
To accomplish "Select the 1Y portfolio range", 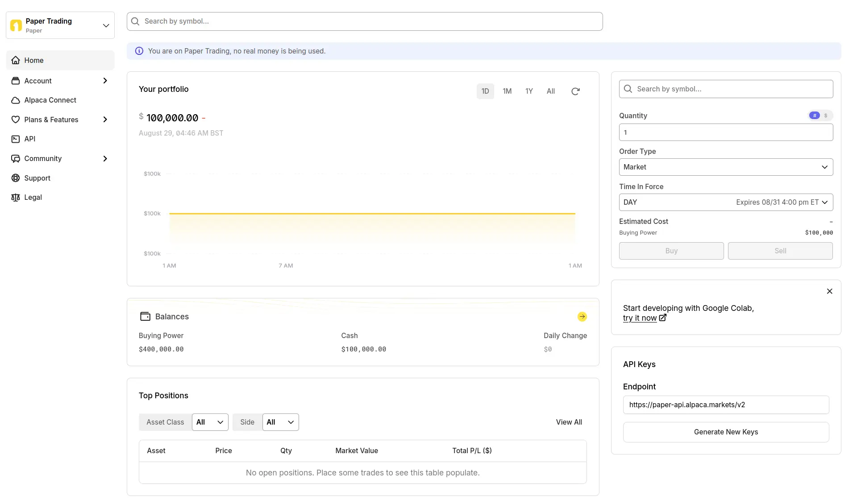I will tap(529, 91).
